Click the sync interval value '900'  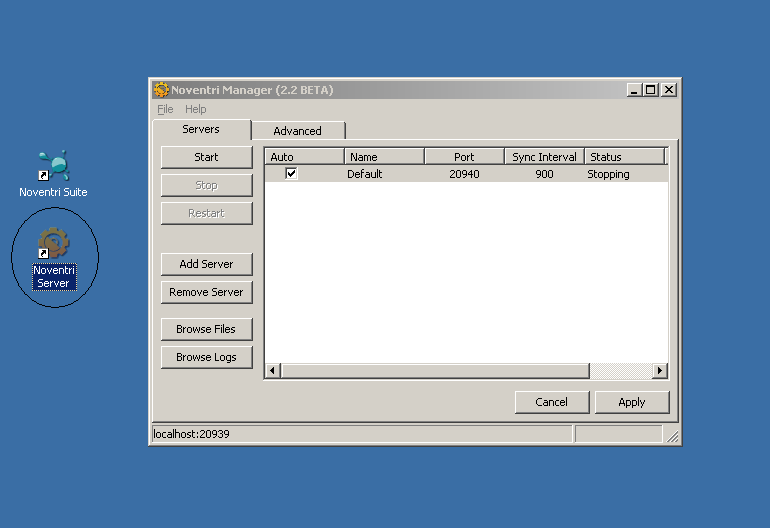click(x=544, y=174)
